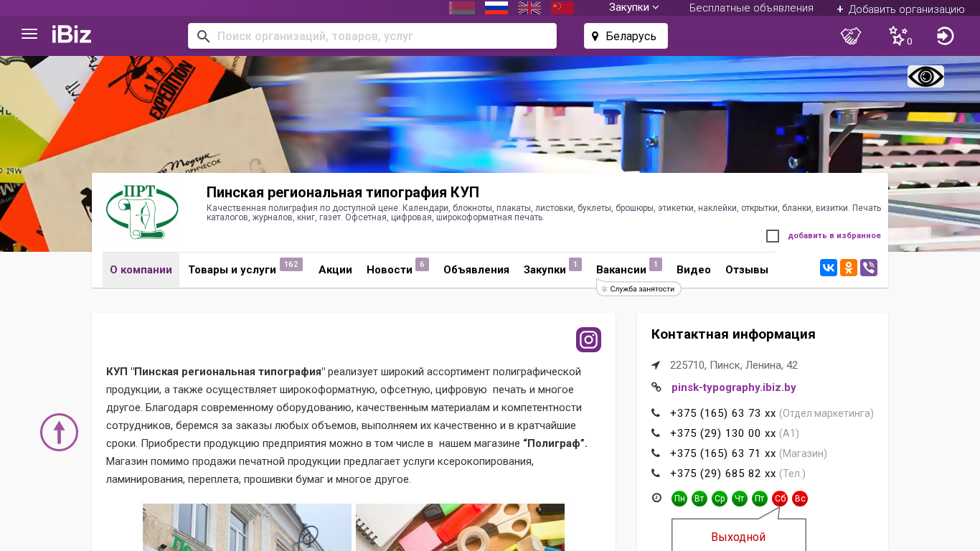980x551 pixels.
Task: Click the iBiz logo
Action: click(x=72, y=34)
